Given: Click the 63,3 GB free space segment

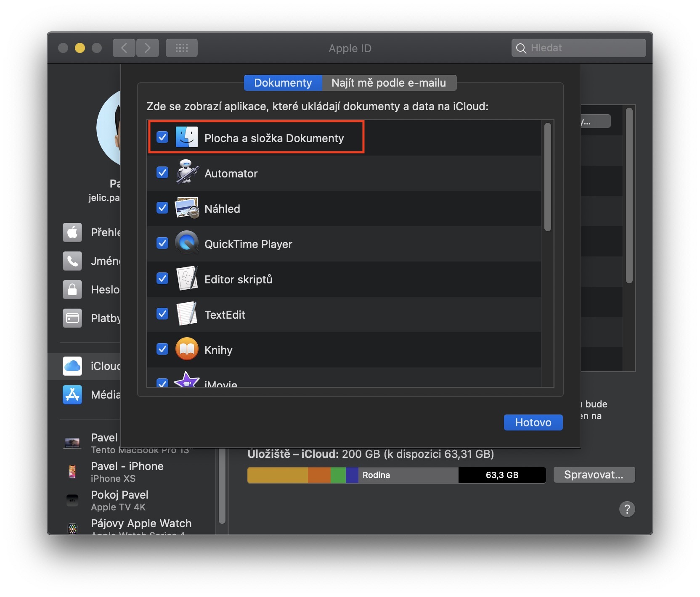Looking at the screenshot, I should [502, 475].
